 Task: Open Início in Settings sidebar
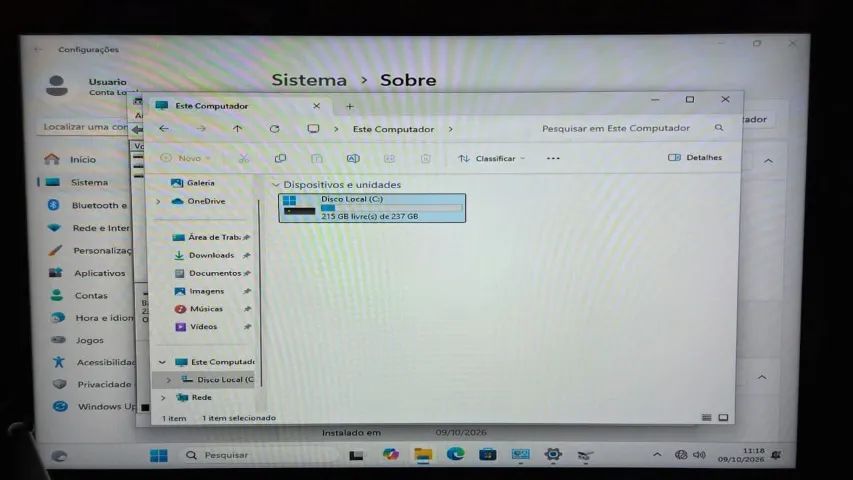coord(71,159)
